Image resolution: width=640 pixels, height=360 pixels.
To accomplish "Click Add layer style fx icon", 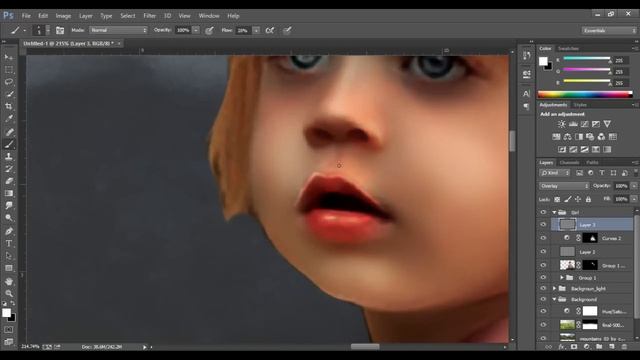I will 561,347.
